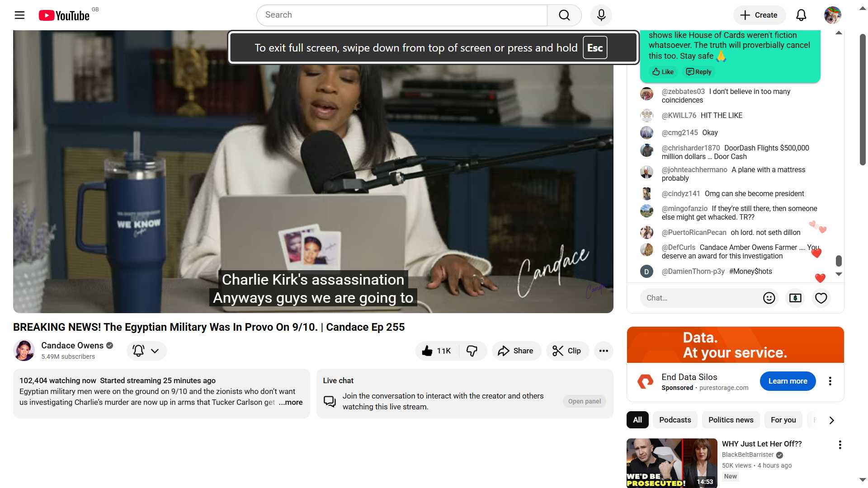Like the video with 11K likes
The width and height of the screenshot is (868, 488).
pos(437,351)
